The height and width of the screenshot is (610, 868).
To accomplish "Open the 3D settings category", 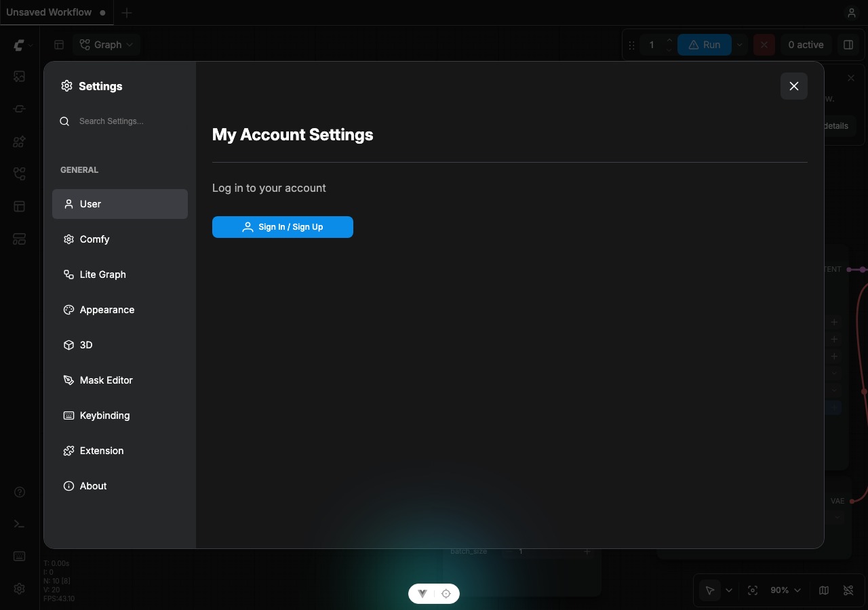I will [x=120, y=345].
